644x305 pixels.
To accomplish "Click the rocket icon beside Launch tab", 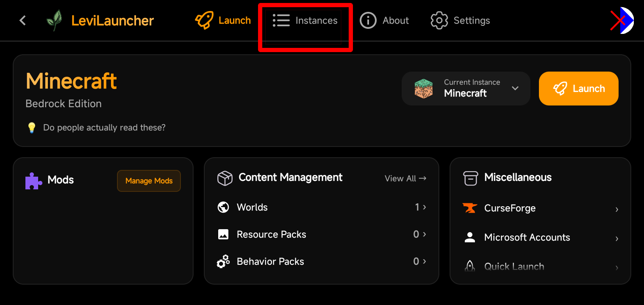I will pyautogui.click(x=204, y=20).
